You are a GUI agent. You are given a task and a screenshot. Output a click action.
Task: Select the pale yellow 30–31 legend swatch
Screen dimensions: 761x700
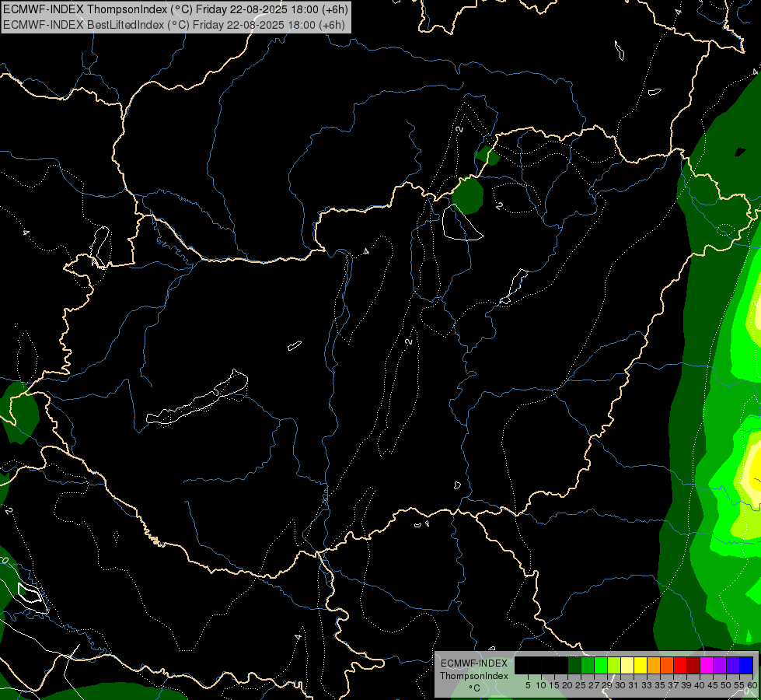[x=627, y=665]
